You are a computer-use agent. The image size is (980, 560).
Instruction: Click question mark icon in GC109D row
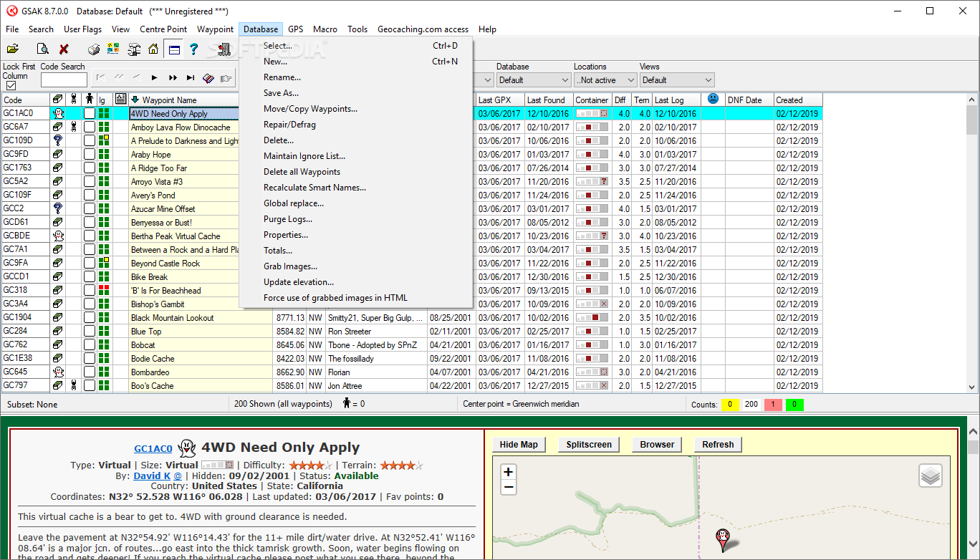click(57, 140)
